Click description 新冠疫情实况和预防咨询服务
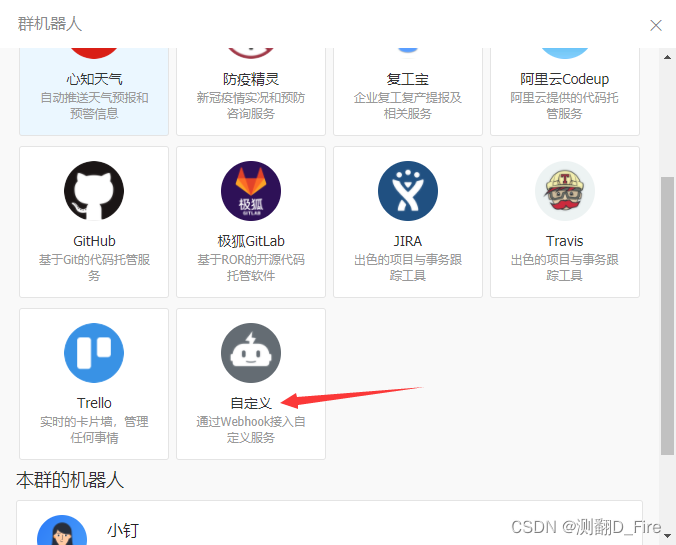Image resolution: width=676 pixels, height=545 pixels. click(x=251, y=105)
